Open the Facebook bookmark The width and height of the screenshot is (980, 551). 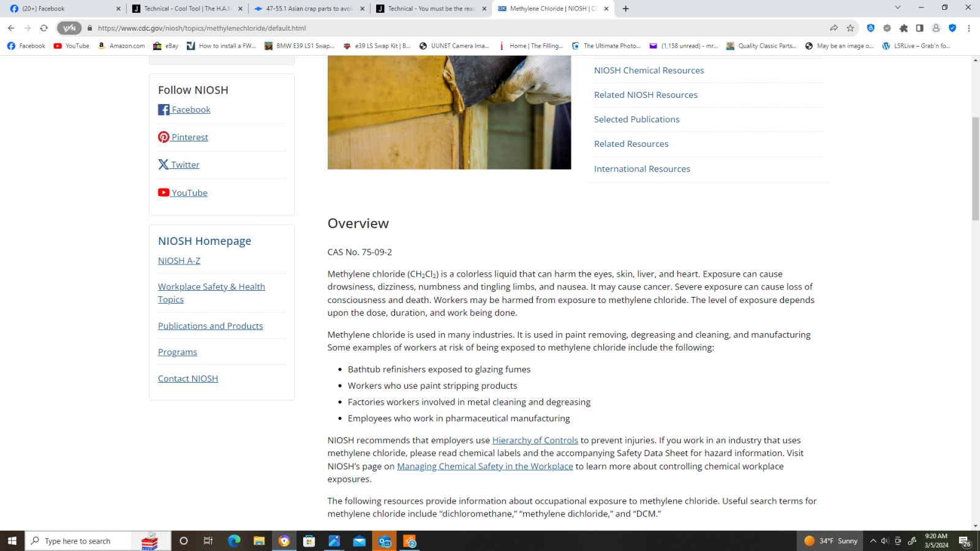(x=26, y=46)
